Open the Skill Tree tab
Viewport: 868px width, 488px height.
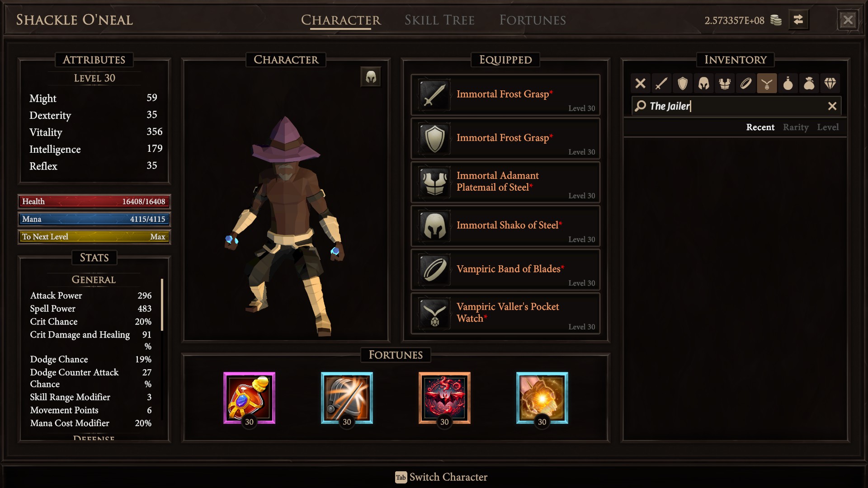[439, 20]
